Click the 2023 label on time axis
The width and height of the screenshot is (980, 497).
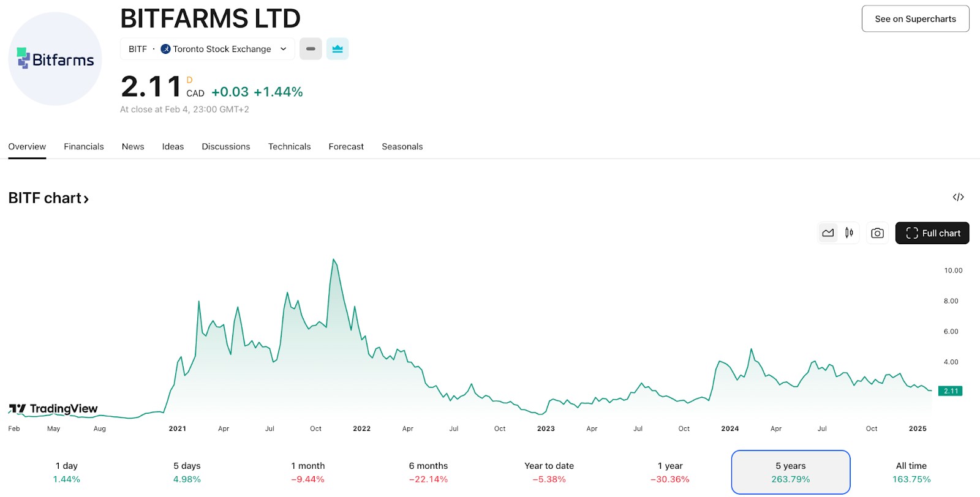tap(546, 428)
